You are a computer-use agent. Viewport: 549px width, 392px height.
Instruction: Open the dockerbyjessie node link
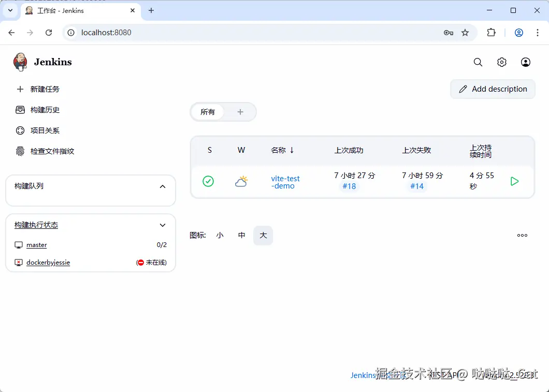tap(48, 263)
